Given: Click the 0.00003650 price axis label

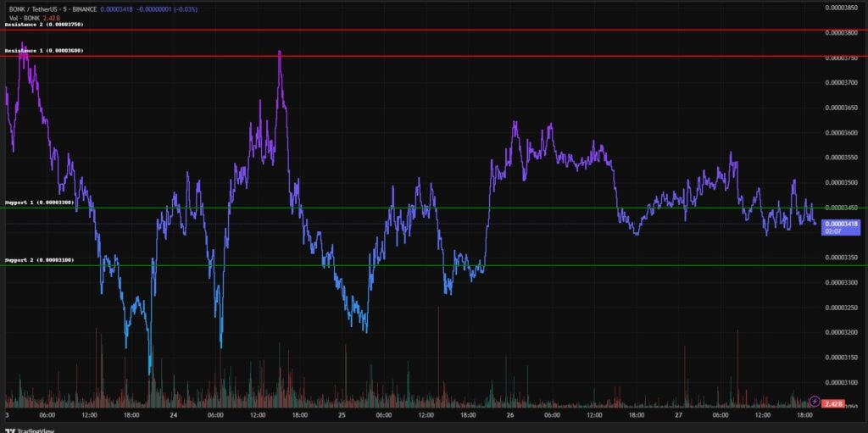Looking at the screenshot, I should (x=842, y=108).
